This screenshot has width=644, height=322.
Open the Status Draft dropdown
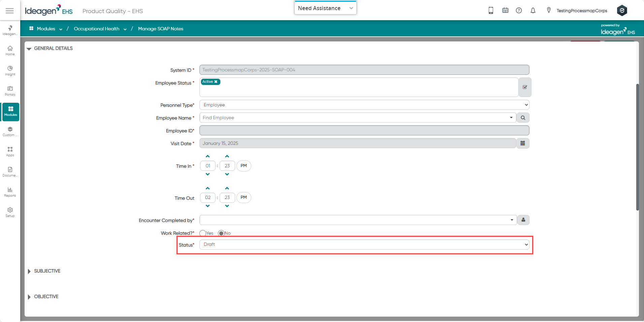point(364,245)
